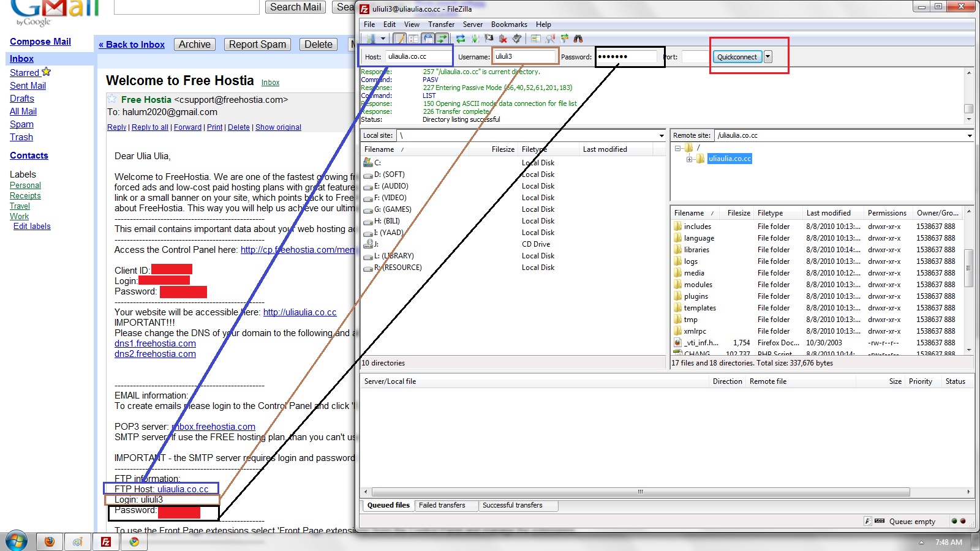Sort remote files by Permissions column

pos(887,213)
